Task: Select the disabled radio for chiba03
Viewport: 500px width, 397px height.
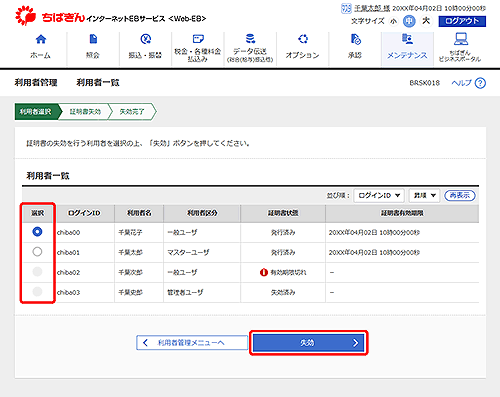Action: [37, 292]
